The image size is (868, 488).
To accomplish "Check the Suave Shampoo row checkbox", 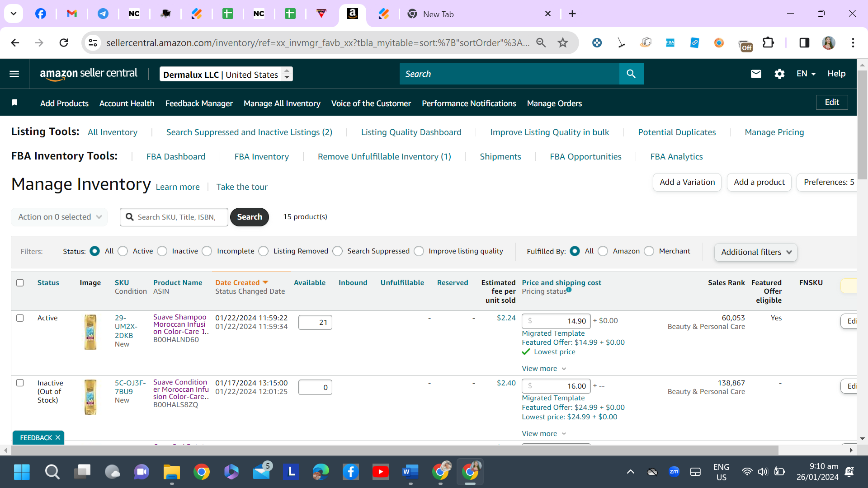I will [x=20, y=318].
